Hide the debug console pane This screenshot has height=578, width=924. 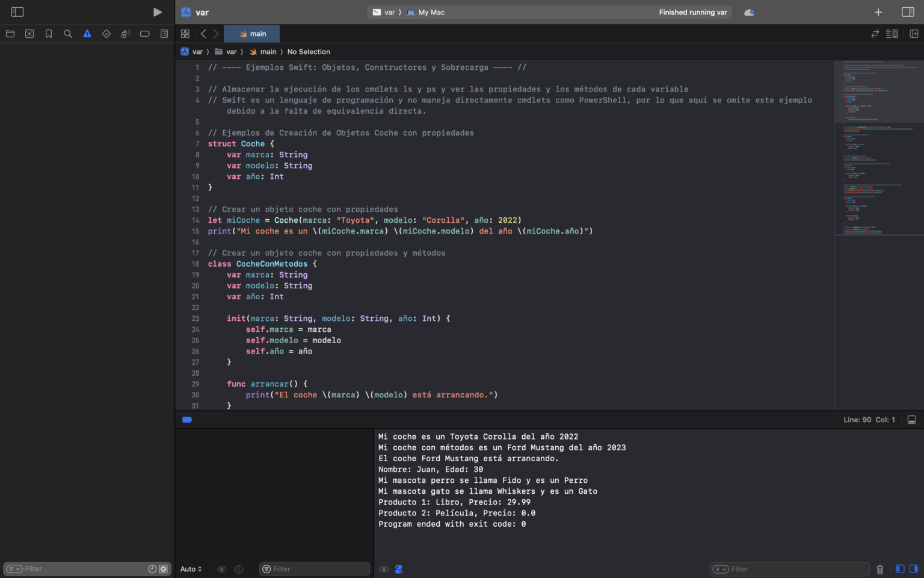(911, 420)
